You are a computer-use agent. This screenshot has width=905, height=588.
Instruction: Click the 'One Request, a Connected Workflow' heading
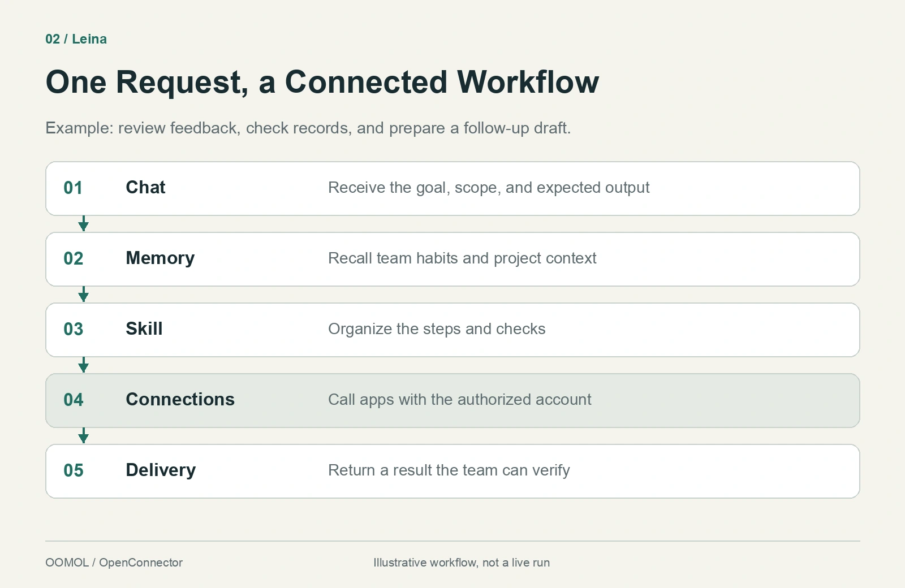(x=322, y=82)
